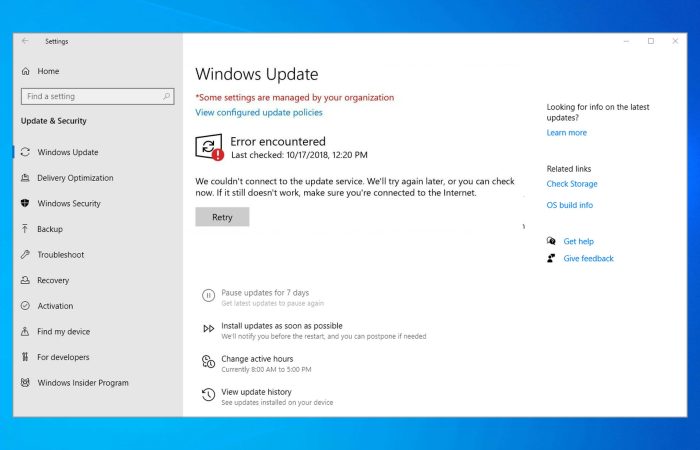Open View configured update policies link
Image resolution: width=700 pixels, height=450 pixels.
[x=259, y=112]
